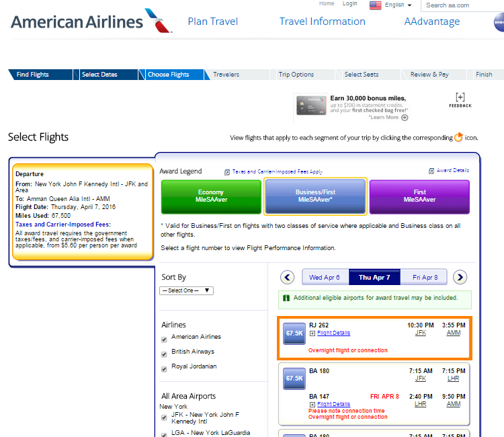This screenshot has height=437, width=504.
Task: Click the Search aa.com input field
Action: point(464,5)
